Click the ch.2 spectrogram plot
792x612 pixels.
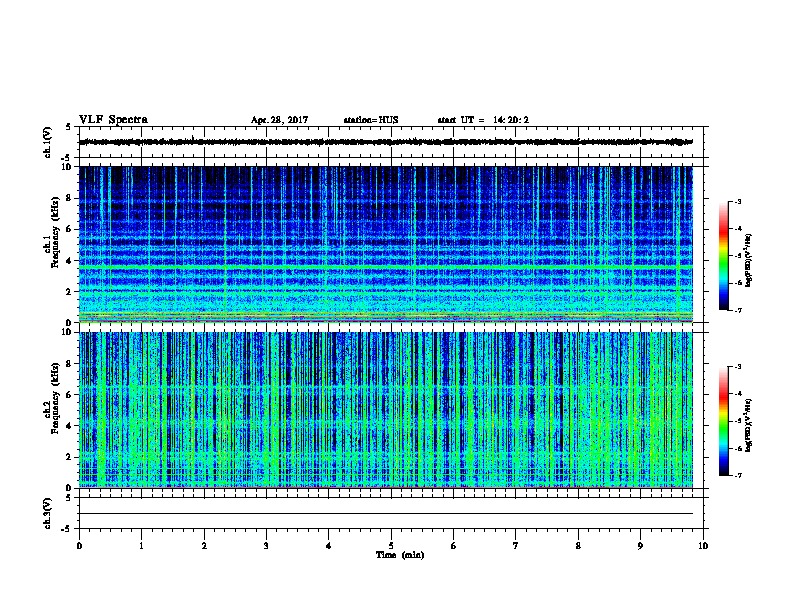386,410
